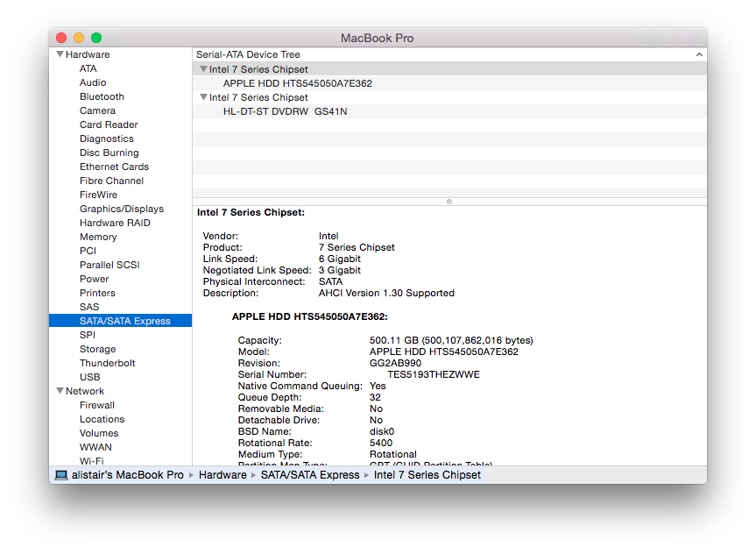Click the Queue Depth value 32
Image resolution: width=756 pixels, height=554 pixels.
pyautogui.click(x=375, y=397)
